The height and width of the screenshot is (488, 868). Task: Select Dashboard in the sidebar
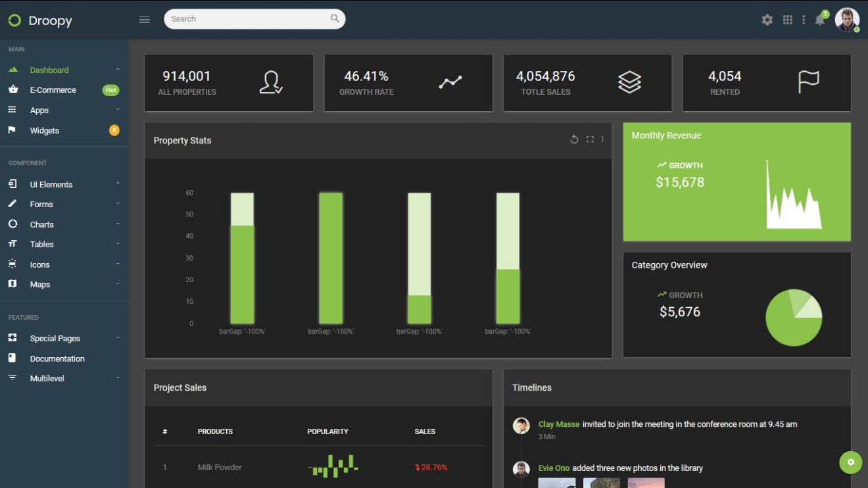(x=49, y=70)
